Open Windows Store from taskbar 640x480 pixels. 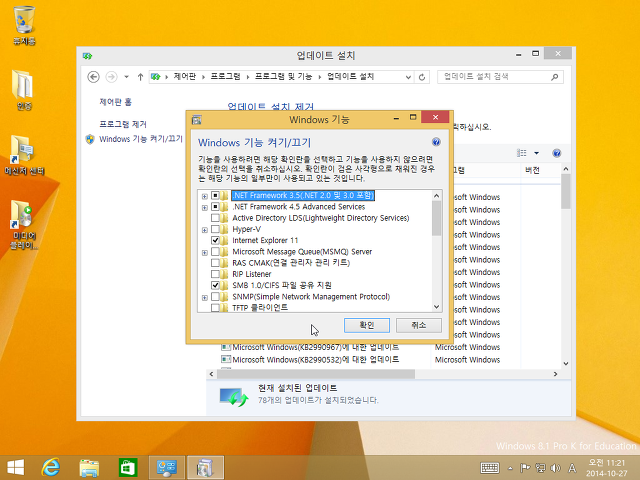click(128, 467)
